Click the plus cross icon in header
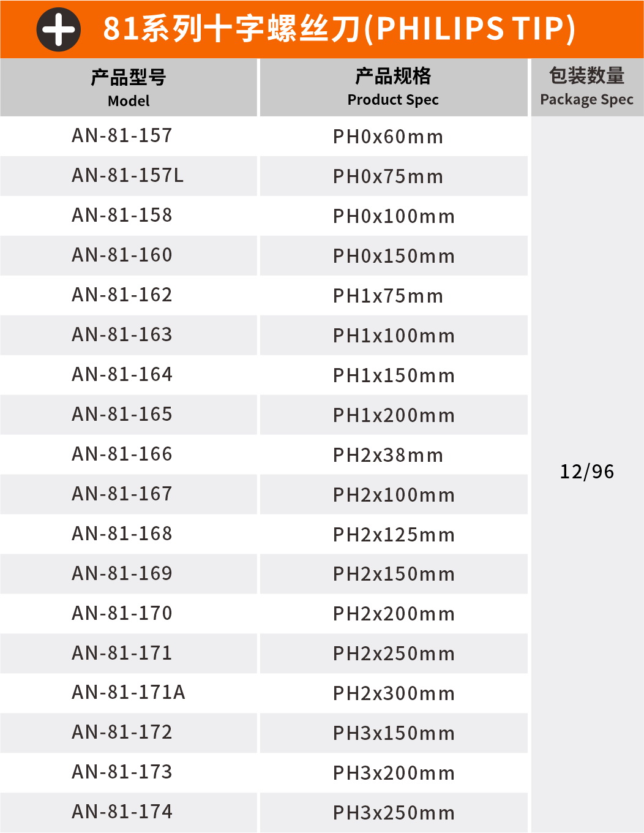644x833 pixels. [x=58, y=29]
